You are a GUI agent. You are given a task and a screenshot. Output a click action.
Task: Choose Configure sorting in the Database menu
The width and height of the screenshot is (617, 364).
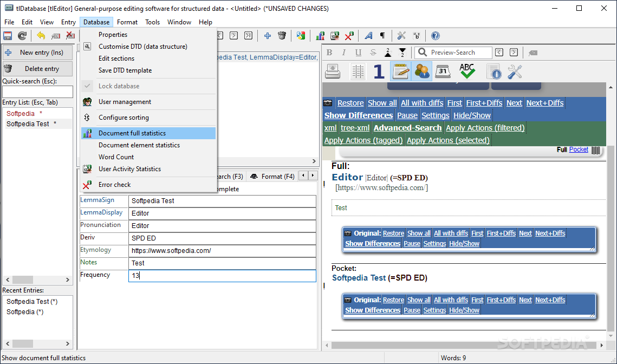point(148,117)
